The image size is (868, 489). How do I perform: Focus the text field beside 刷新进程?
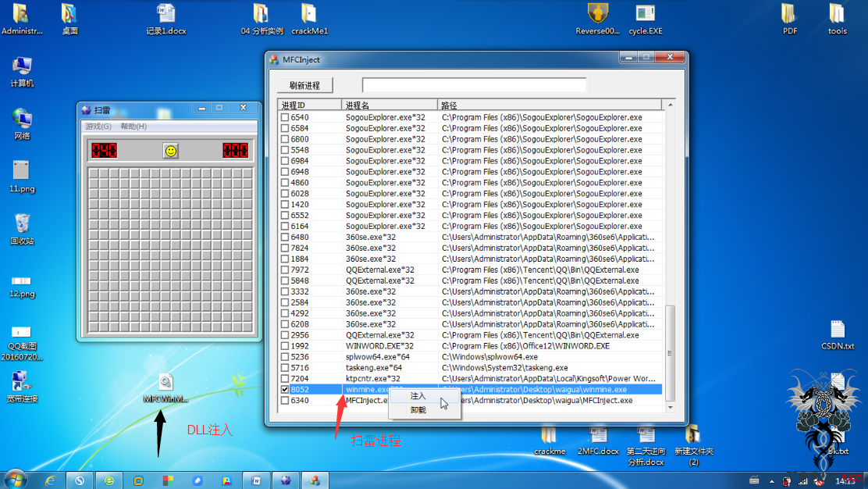[474, 84]
